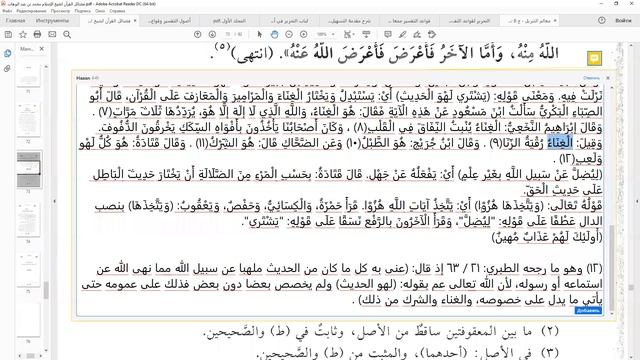Click the document vertical scrollbar thumb
640x360 pixels.
click(x=631, y=288)
